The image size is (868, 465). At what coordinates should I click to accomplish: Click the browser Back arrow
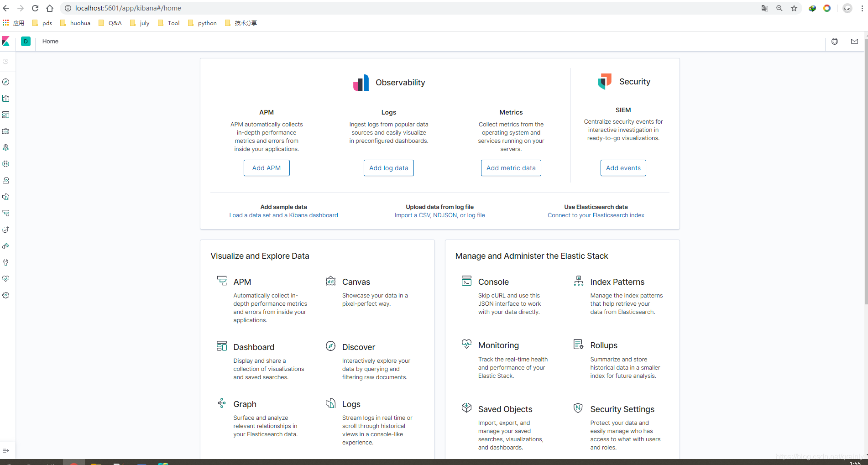tap(6, 8)
